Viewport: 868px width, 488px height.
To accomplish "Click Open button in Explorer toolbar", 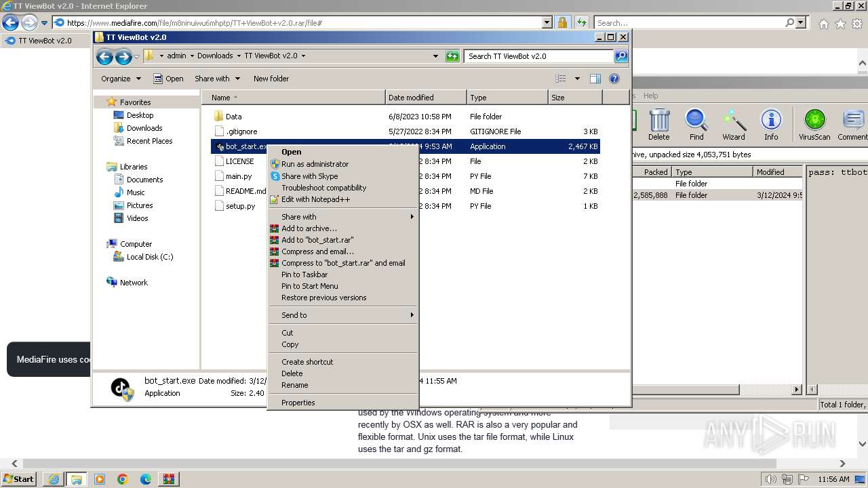I will pos(168,79).
